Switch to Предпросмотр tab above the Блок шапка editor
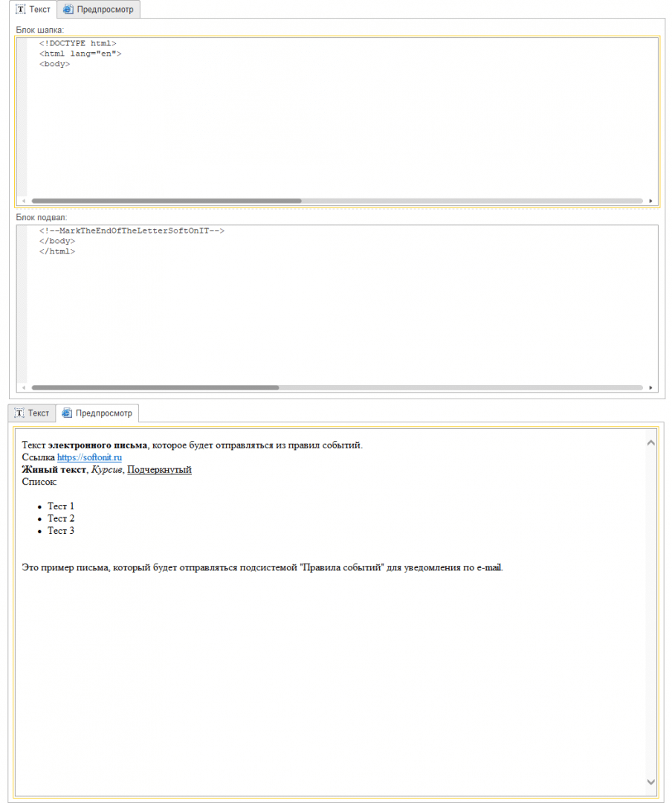This screenshot has height=803, width=672. click(x=98, y=10)
